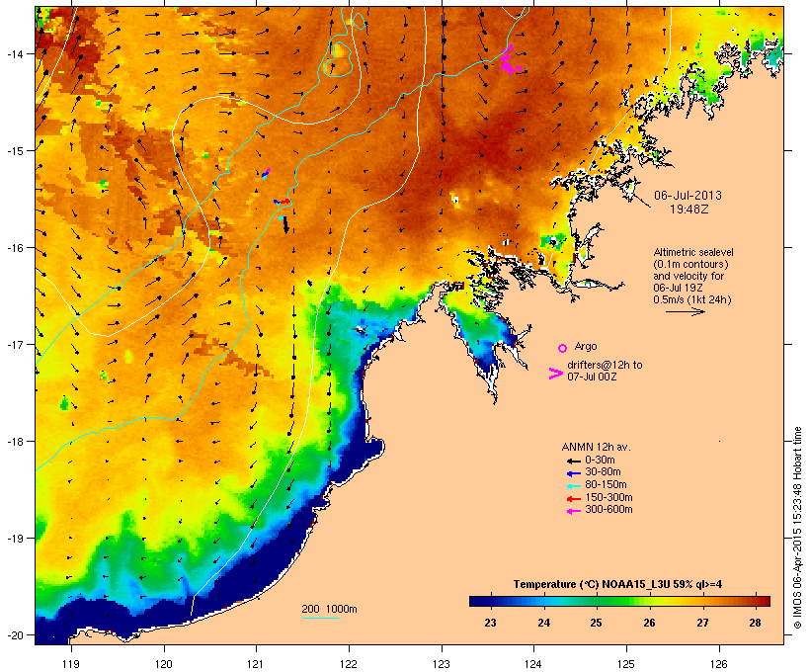Click the colorbar tick label 24

543,623
